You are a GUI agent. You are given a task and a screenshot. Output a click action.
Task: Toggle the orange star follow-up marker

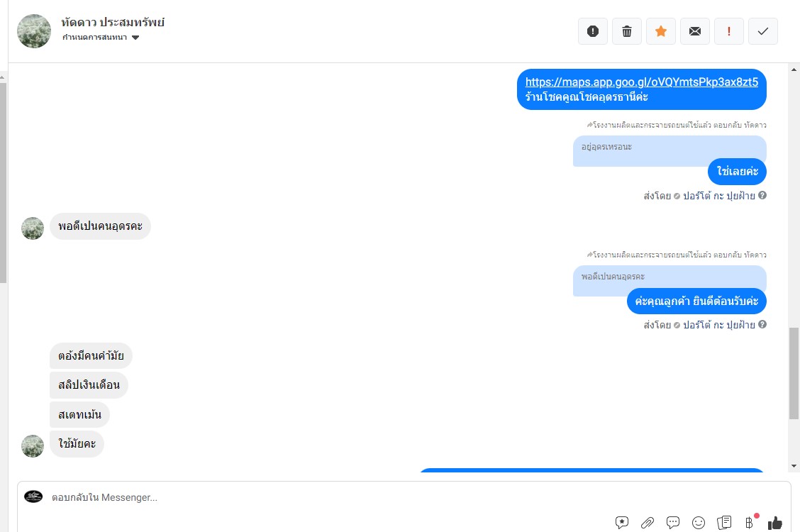[x=661, y=31]
